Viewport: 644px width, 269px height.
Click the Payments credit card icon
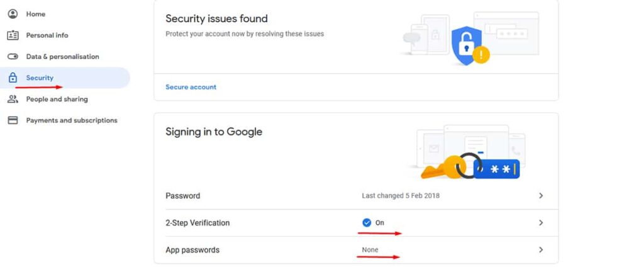click(13, 120)
